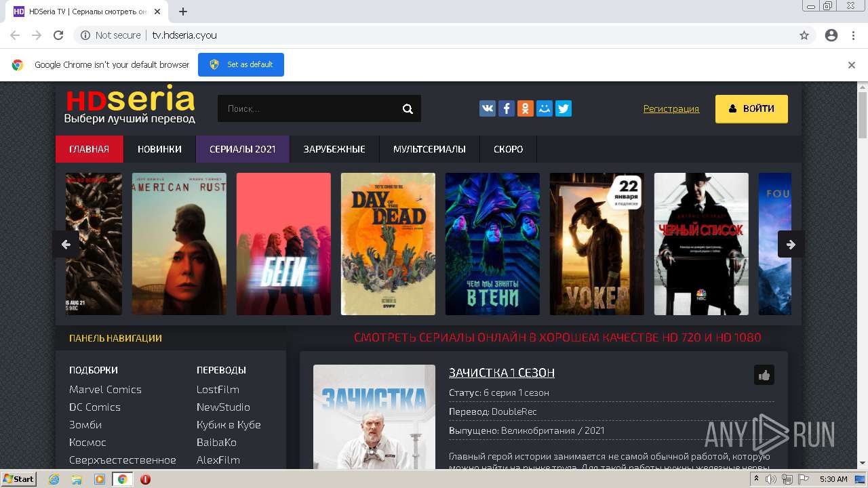
Task: Open МУЛЬТСЕРИАЛЫ menu item
Action: [x=429, y=149]
